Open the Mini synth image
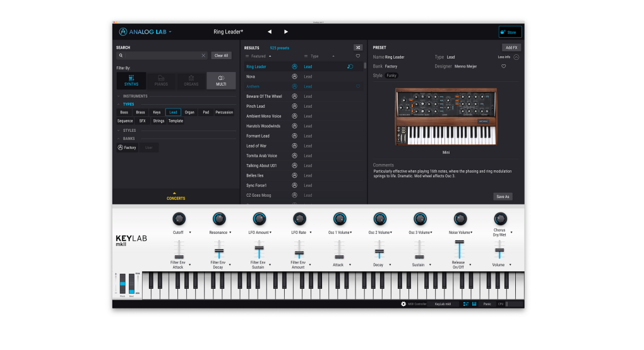This screenshot has width=644, height=350. point(446,117)
